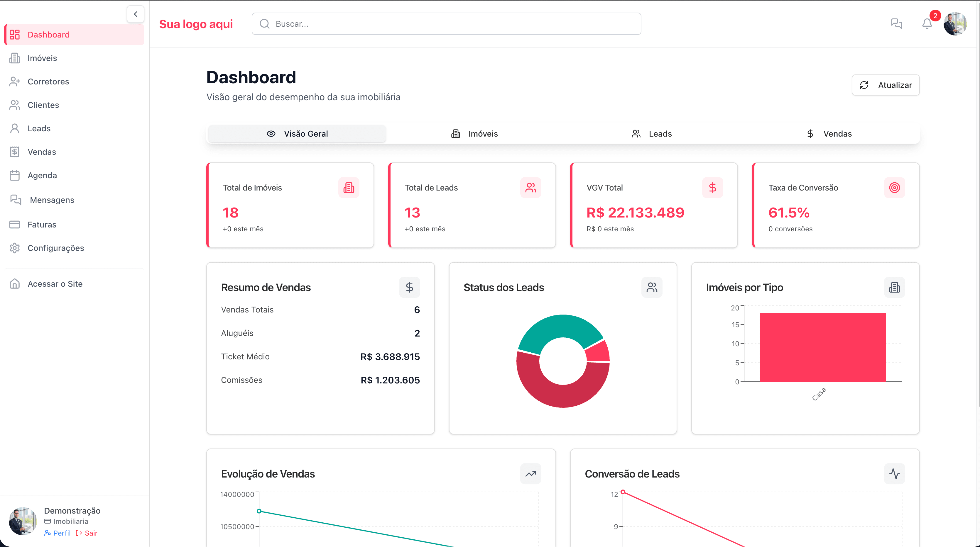Click the Agenda calendar icon
This screenshot has height=547, width=980.
(15, 175)
